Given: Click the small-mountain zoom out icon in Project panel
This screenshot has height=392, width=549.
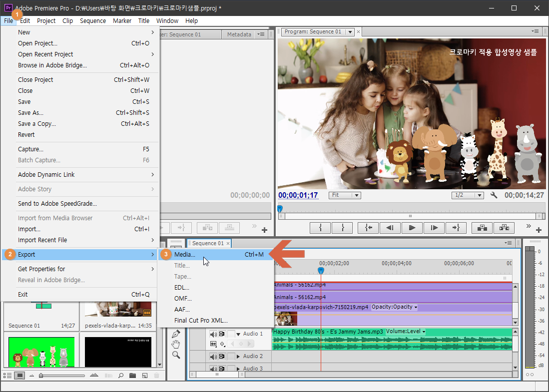Looking at the screenshot, I should [32, 376].
